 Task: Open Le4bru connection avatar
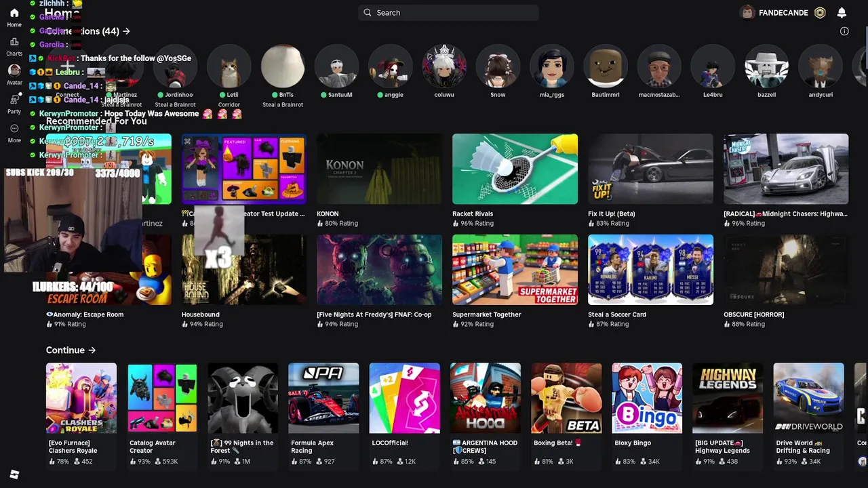click(x=713, y=68)
